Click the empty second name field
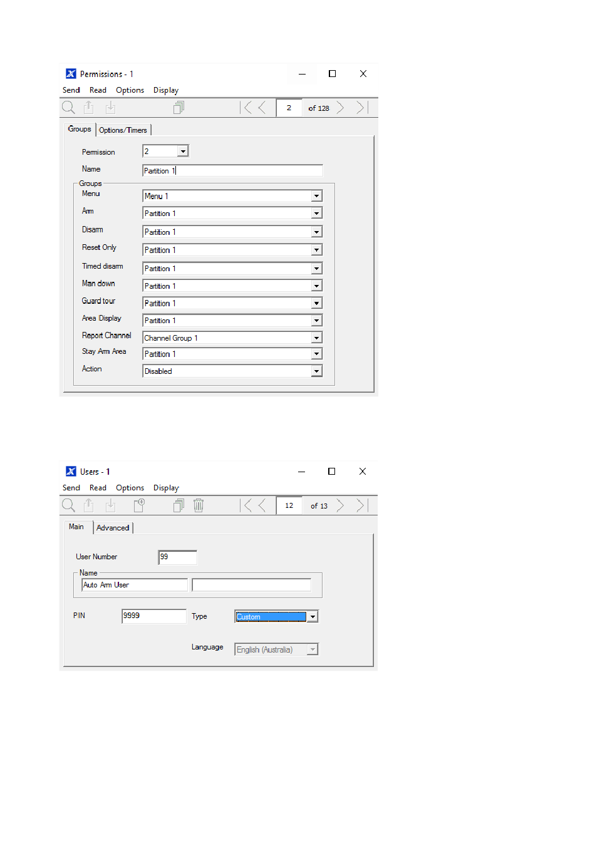The height and width of the screenshot is (868, 595). [x=251, y=585]
